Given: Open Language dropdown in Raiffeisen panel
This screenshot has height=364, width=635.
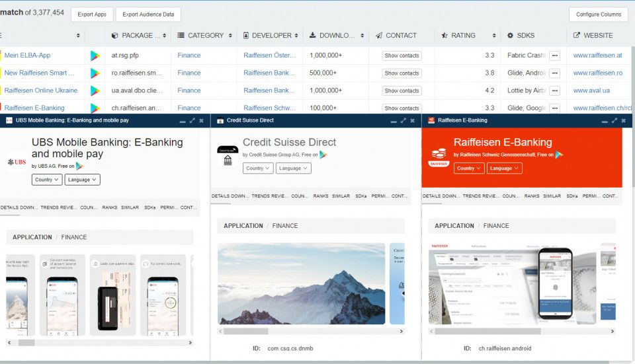Looking at the screenshot, I should 504,168.
